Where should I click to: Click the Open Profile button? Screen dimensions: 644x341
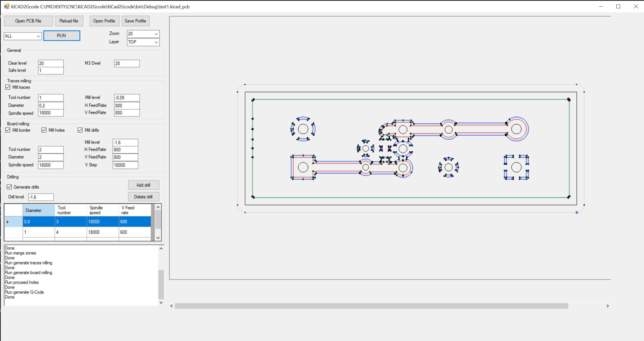tap(104, 21)
